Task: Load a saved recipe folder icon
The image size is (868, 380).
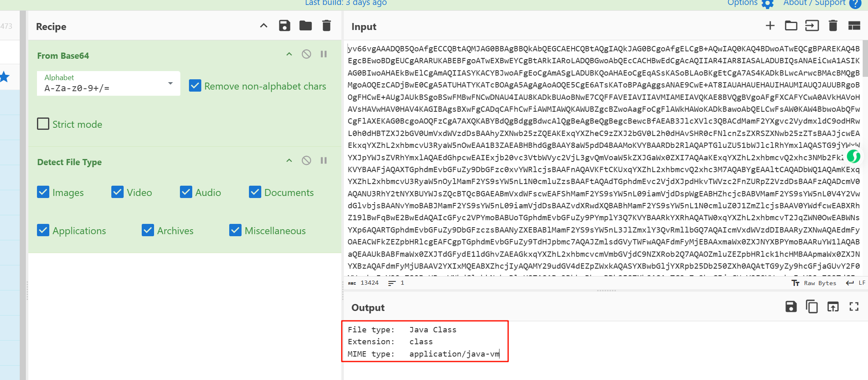Action: click(305, 26)
